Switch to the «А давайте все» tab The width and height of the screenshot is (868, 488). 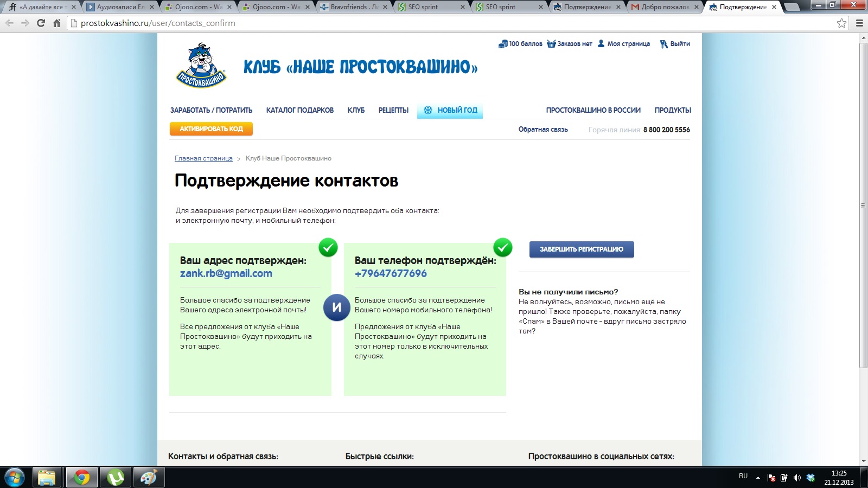pos(42,7)
